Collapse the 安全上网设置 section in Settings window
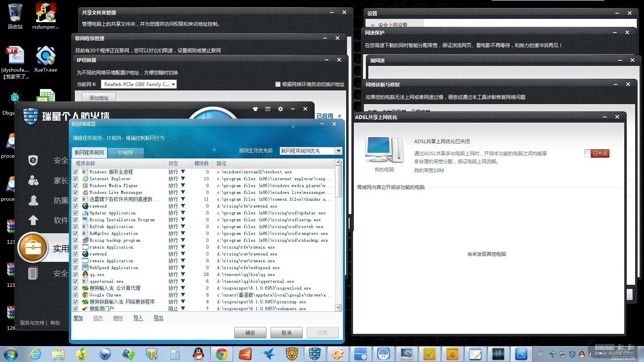Viewport: 644px width, 362px height. [373, 25]
